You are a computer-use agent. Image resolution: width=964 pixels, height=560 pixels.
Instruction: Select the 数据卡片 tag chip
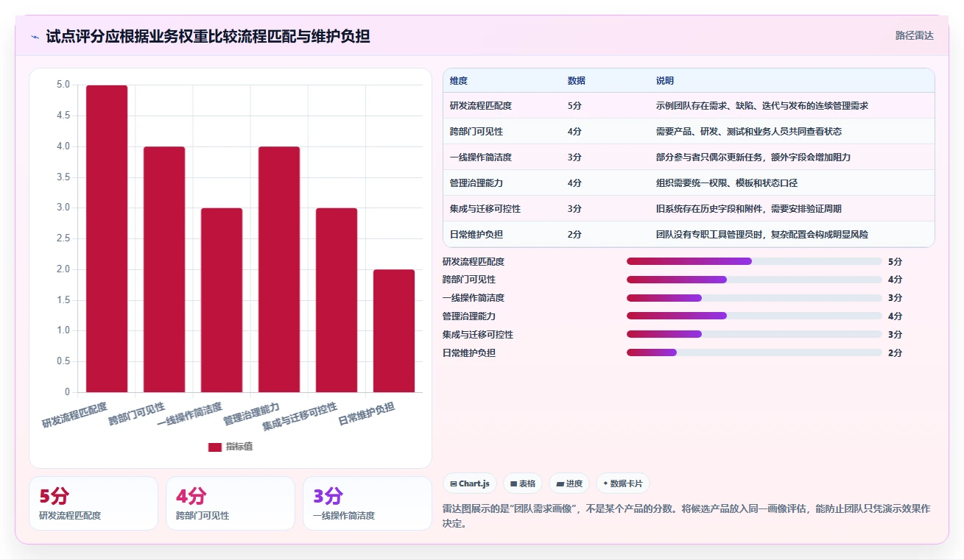click(623, 483)
